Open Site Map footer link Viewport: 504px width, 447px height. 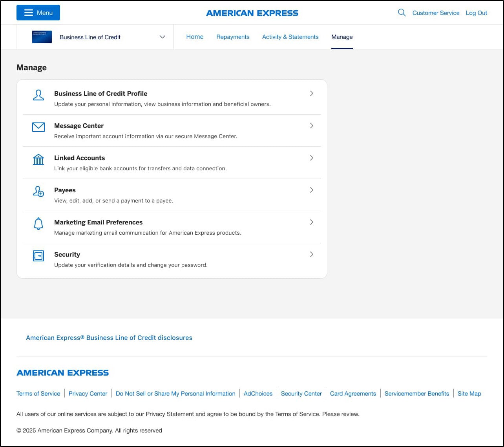[469, 394]
